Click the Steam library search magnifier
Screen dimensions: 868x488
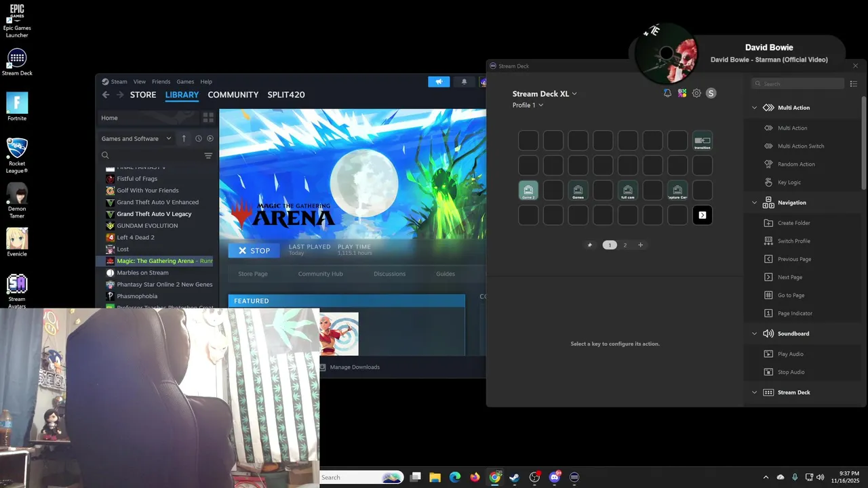click(105, 155)
